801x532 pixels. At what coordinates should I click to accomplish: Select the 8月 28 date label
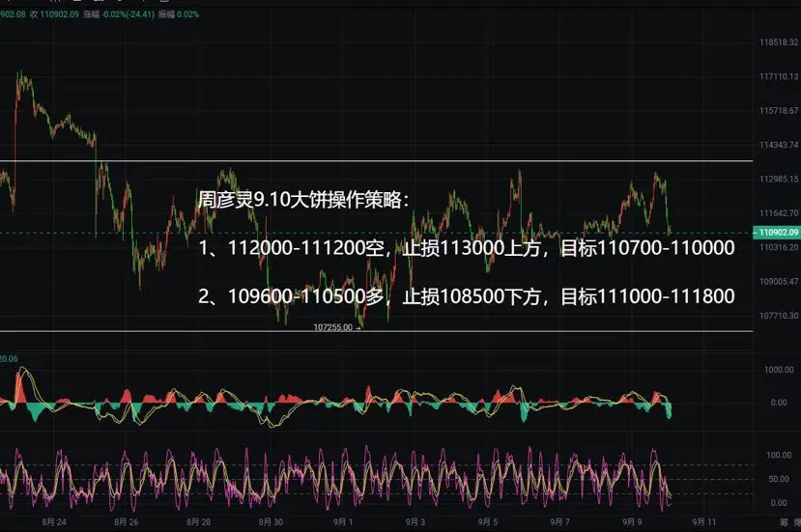click(x=199, y=521)
